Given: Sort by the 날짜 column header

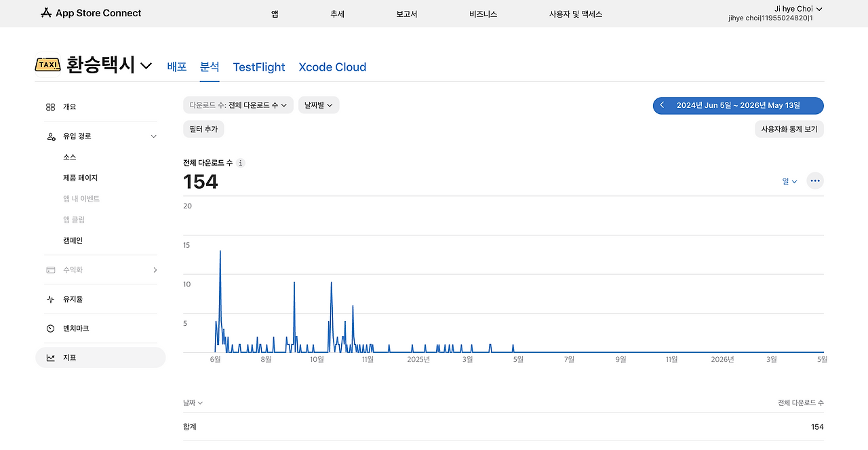Looking at the screenshot, I should [193, 402].
